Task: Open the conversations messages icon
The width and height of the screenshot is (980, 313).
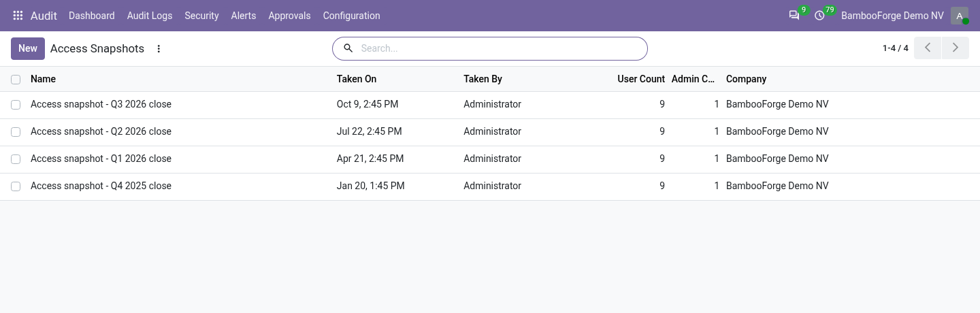Action: [x=794, y=16]
